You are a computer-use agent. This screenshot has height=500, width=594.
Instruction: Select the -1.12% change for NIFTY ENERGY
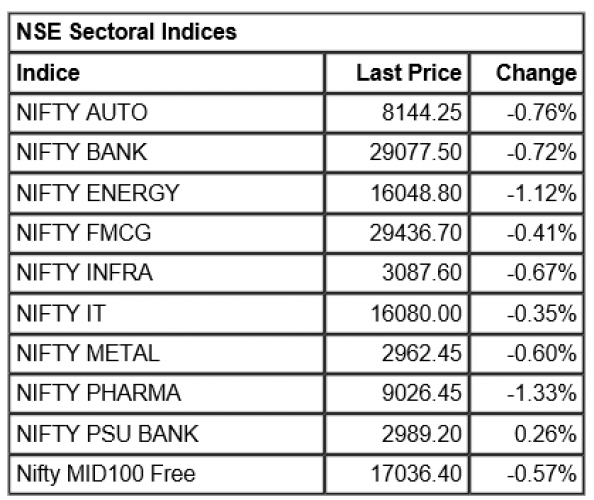pos(542,193)
